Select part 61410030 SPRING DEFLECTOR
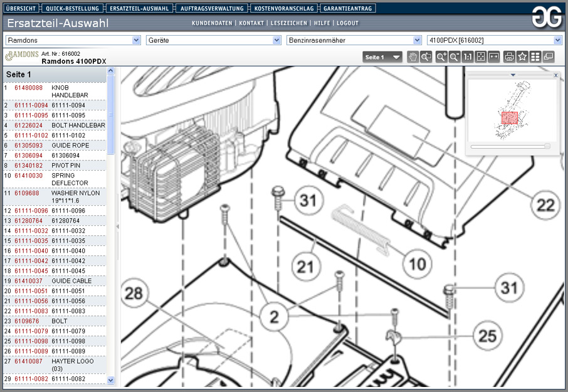568x392 pixels. click(x=28, y=176)
